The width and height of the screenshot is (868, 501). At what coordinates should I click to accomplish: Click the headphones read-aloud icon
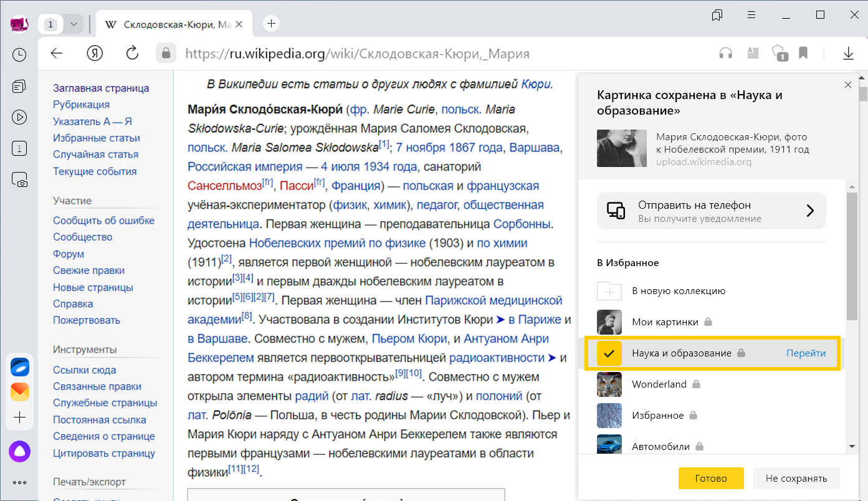pos(725,54)
